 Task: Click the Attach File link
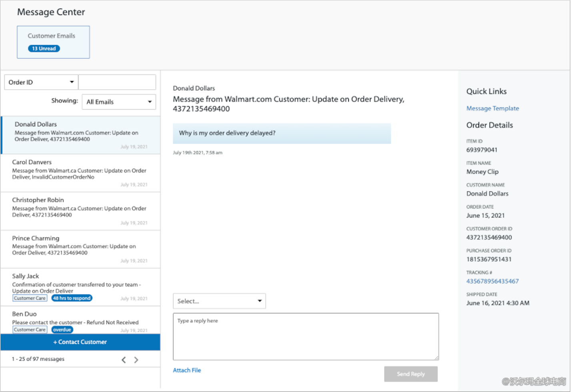(x=187, y=370)
